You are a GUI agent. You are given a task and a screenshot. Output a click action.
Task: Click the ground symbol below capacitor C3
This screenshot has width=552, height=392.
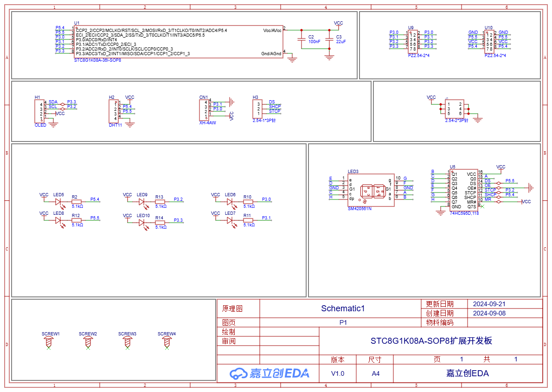pyautogui.click(x=329, y=57)
